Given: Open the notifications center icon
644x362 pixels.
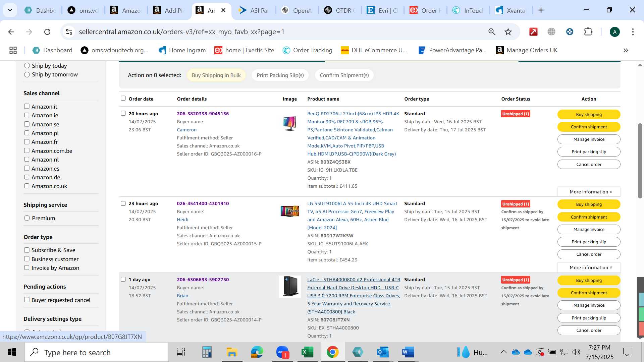Looking at the screenshot, I should 627,352.
